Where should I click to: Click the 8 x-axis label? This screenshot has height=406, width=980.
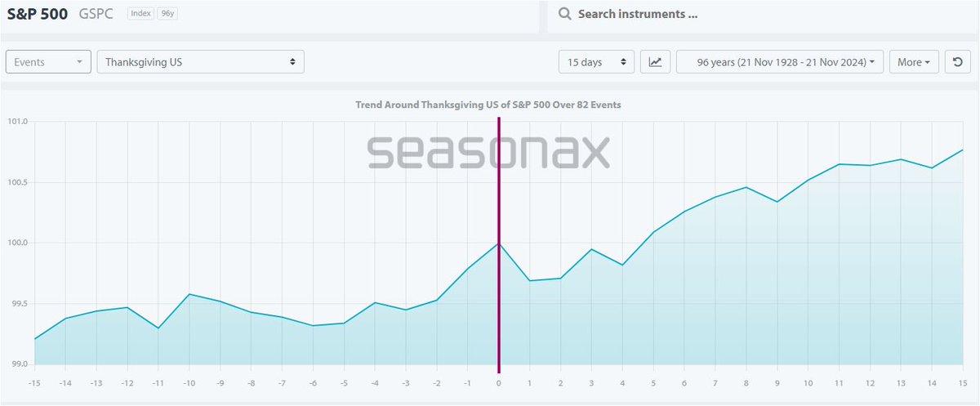coord(746,382)
